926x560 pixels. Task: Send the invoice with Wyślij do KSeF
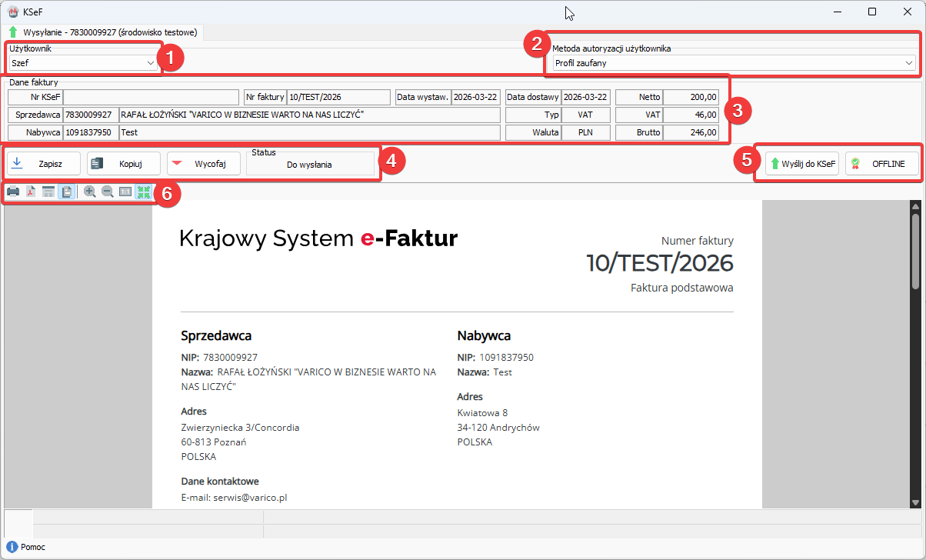point(801,164)
